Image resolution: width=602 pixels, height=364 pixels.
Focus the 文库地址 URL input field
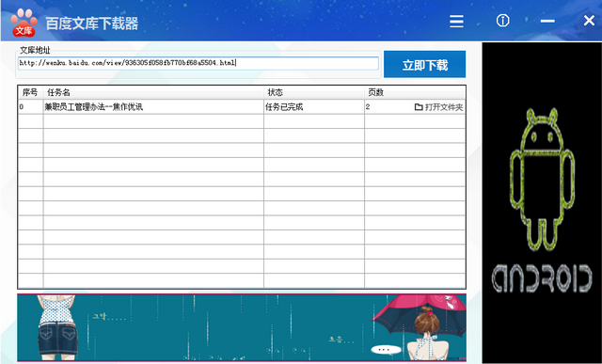click(198, 63)
